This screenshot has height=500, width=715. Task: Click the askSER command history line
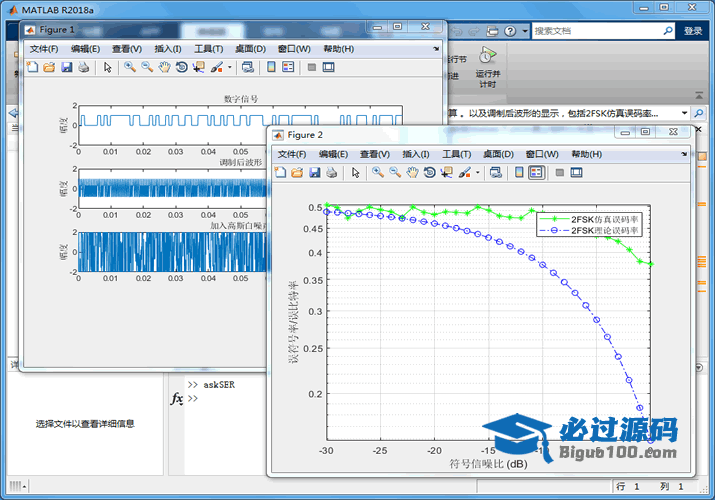219,385
